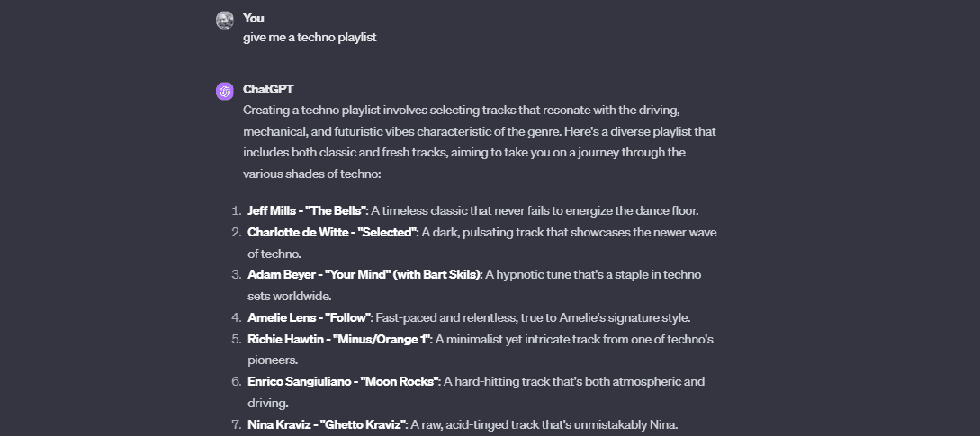Click the "timeless classic" description of The Bells
This screenshot has width=980, height=436.
[535, 211]
